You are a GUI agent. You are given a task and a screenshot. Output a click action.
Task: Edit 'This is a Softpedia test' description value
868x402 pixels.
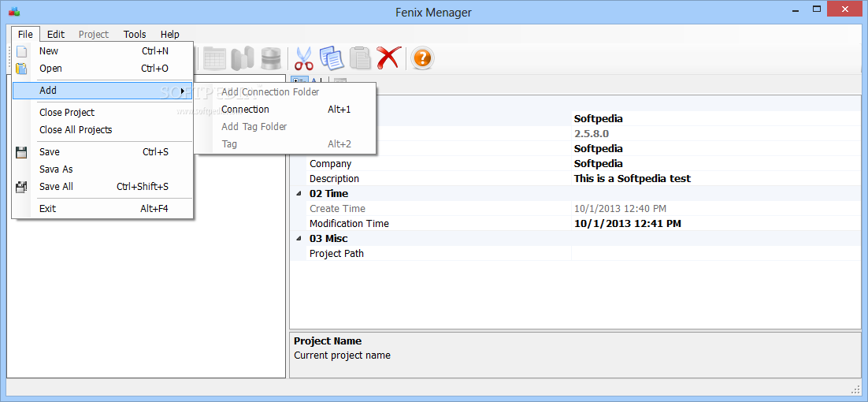(632, 179)
